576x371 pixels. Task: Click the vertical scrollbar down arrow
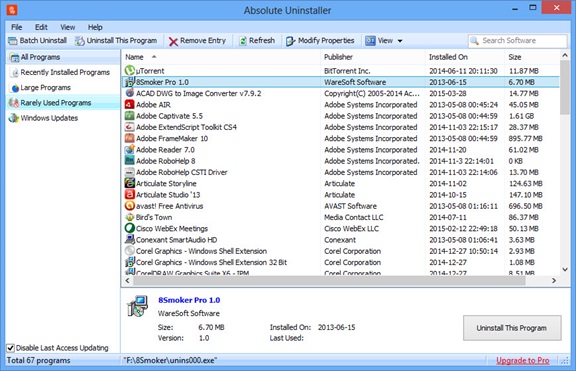(x=565, y=270)
